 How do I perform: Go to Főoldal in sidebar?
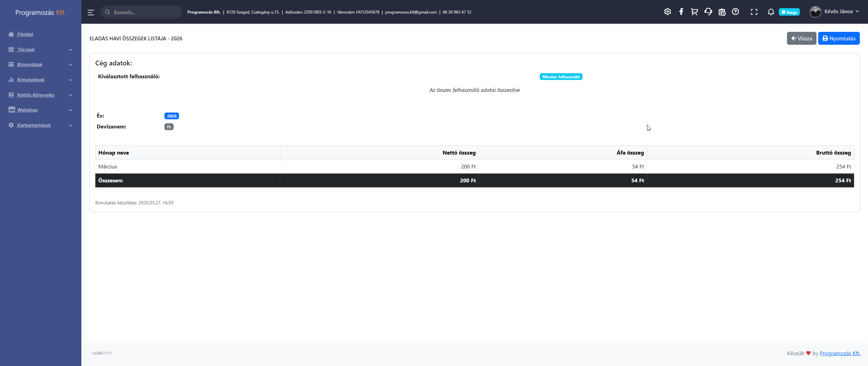[25, 34]
